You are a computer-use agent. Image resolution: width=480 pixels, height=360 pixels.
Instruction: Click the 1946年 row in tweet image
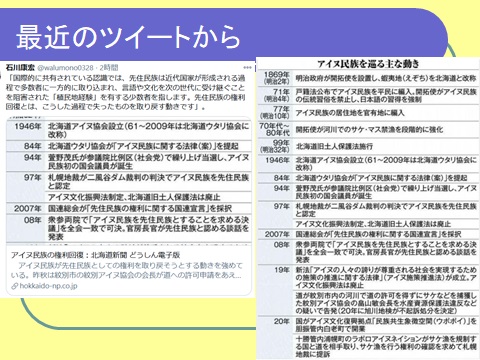(x=129, y=130)
